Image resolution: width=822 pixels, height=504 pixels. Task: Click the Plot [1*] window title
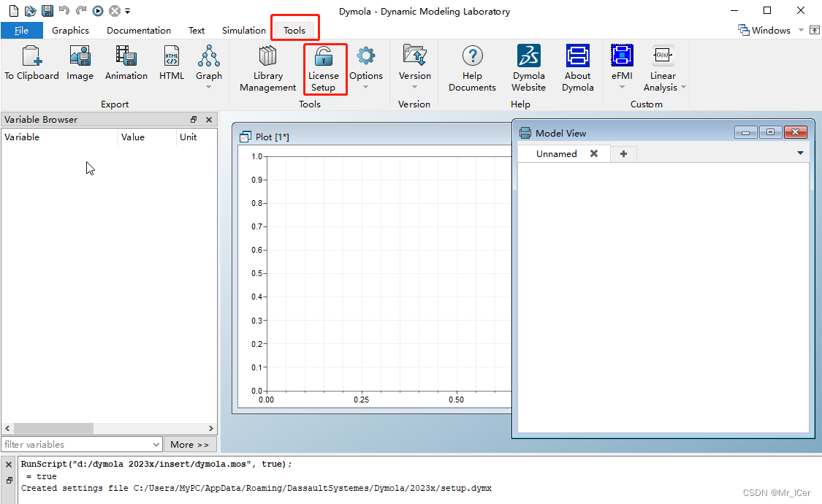(272, 137)
